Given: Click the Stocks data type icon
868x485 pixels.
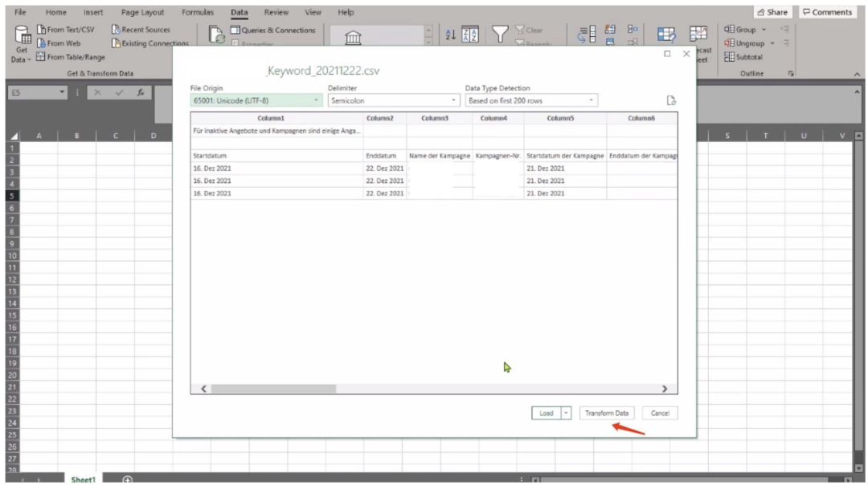Looking at the screenshot, I should click(353, 37).
